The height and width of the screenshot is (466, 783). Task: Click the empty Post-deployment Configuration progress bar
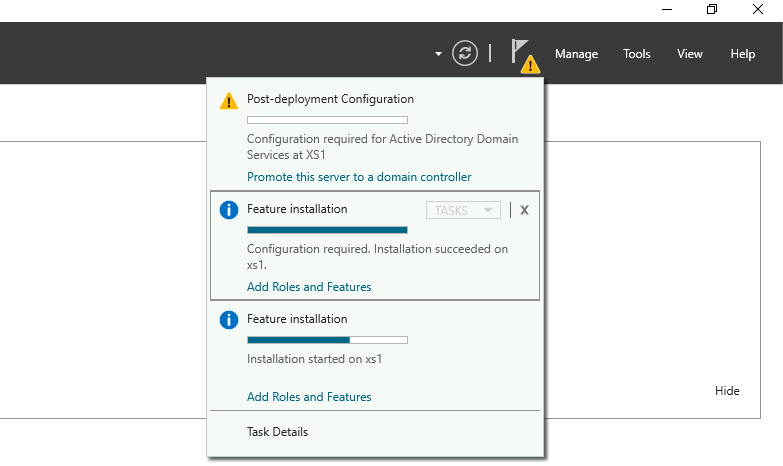(x=327, y=120)
